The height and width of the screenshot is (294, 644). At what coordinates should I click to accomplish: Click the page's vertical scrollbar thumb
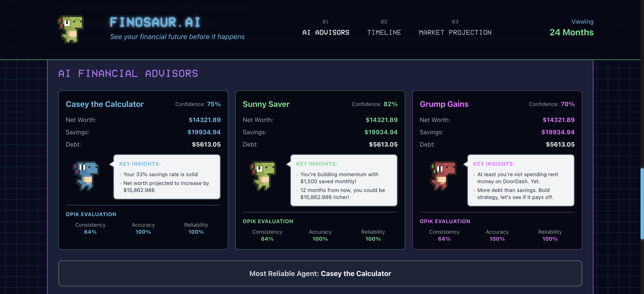(642, 203)
